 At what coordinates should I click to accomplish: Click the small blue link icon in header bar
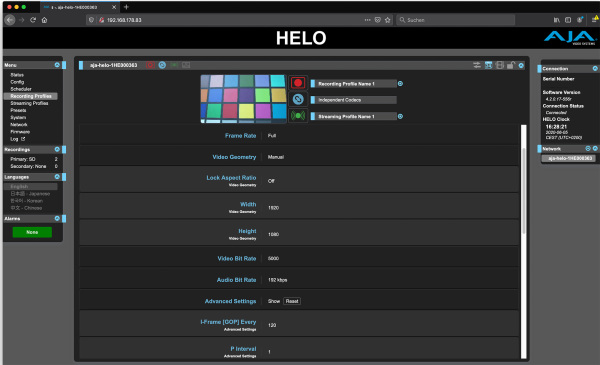162,65
